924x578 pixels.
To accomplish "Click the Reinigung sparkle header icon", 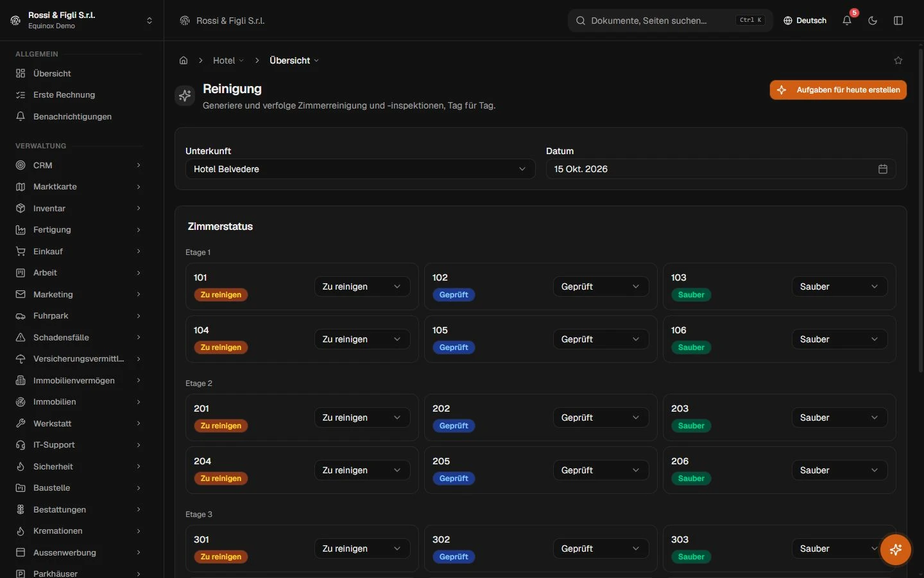I will click(185, 96).
